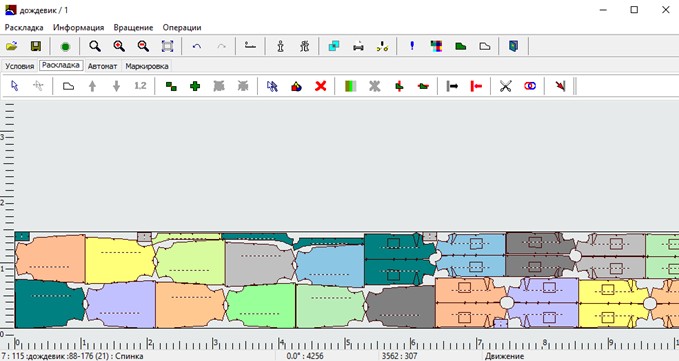Screen dimensions: 679x361
Task: Click the undo arrow icon
Action: pyautogui.click(x=197, y=46)
